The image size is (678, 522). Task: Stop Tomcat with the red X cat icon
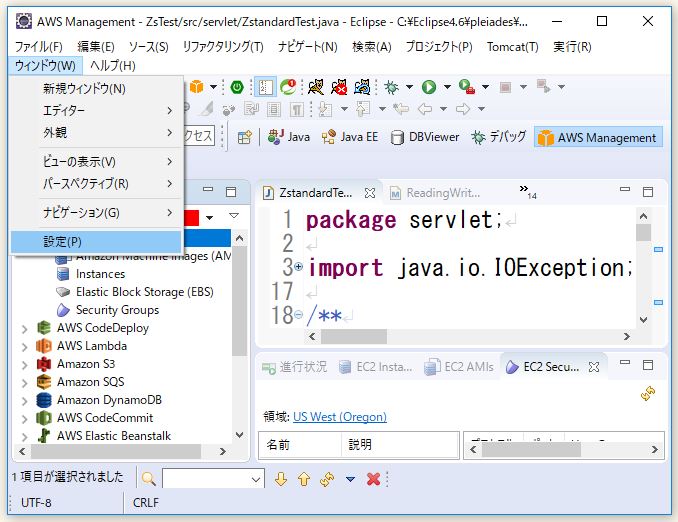tap(339, 87)
